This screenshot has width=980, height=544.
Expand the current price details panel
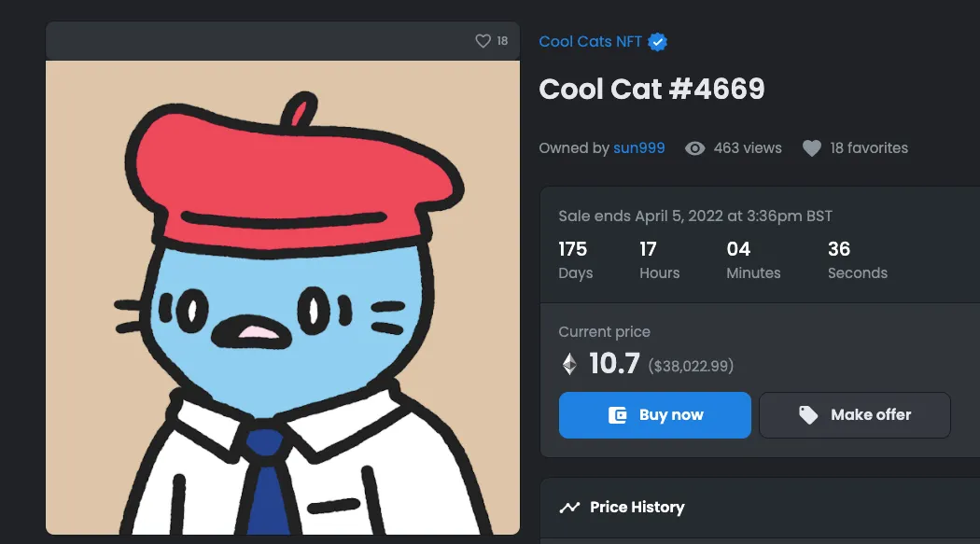[605, 332]
